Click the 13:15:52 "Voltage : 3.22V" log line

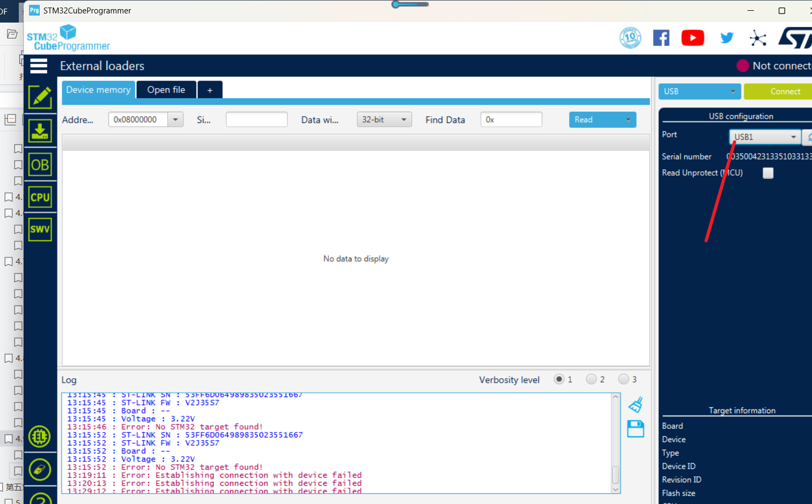pyautogui.click(x=131, y=459)
